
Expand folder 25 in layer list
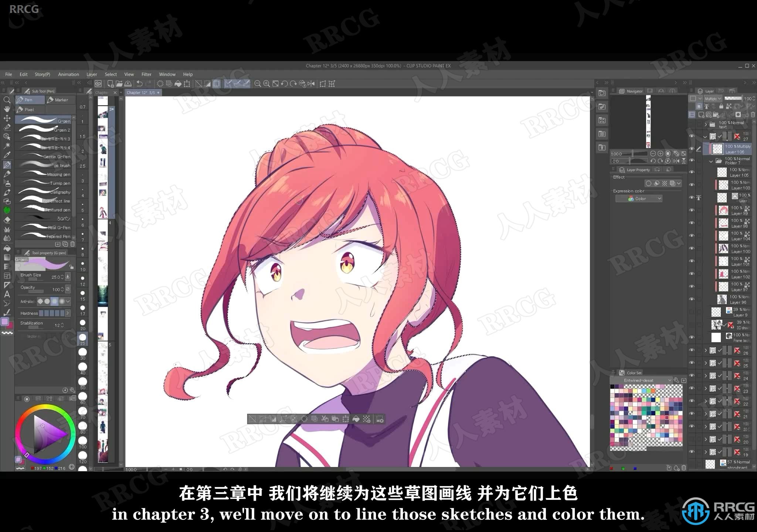coord(706,363)
